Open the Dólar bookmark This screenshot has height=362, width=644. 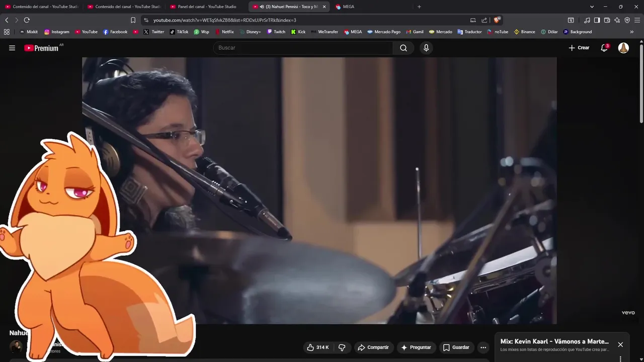point(549,32)
